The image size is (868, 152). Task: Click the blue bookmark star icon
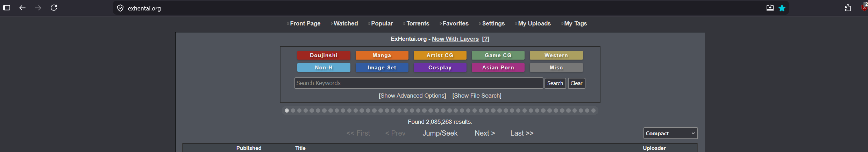782,8
